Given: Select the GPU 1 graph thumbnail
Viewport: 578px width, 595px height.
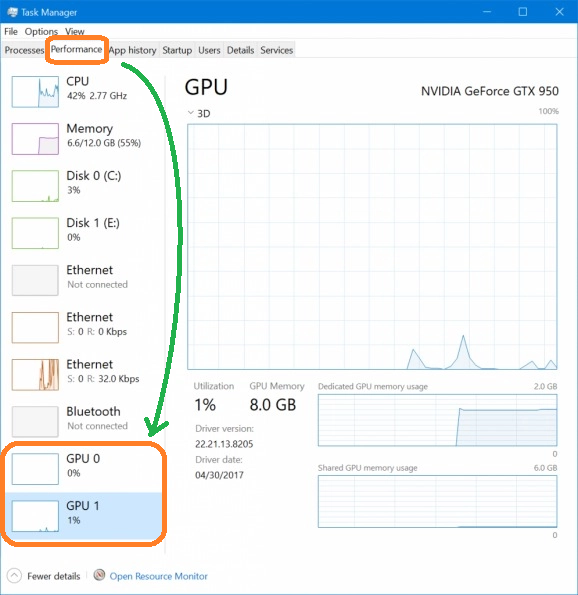Looking at the screenshot, I should (35, 516).
